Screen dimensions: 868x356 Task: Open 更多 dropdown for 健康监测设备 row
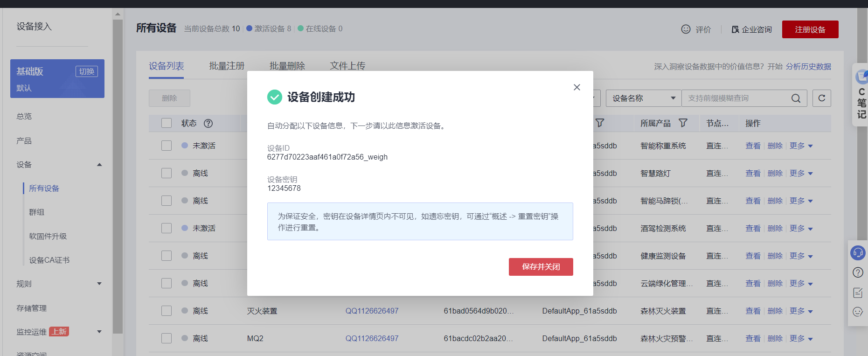point(801,256)
